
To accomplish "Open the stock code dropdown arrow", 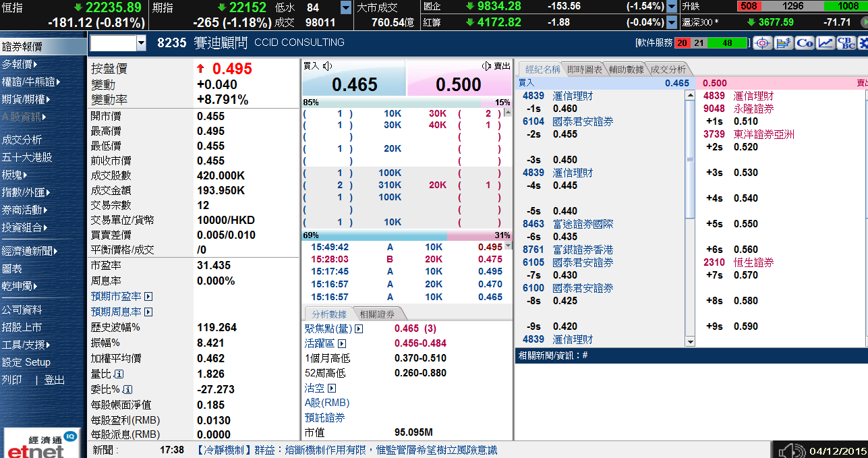I will [x=141, y=44].
